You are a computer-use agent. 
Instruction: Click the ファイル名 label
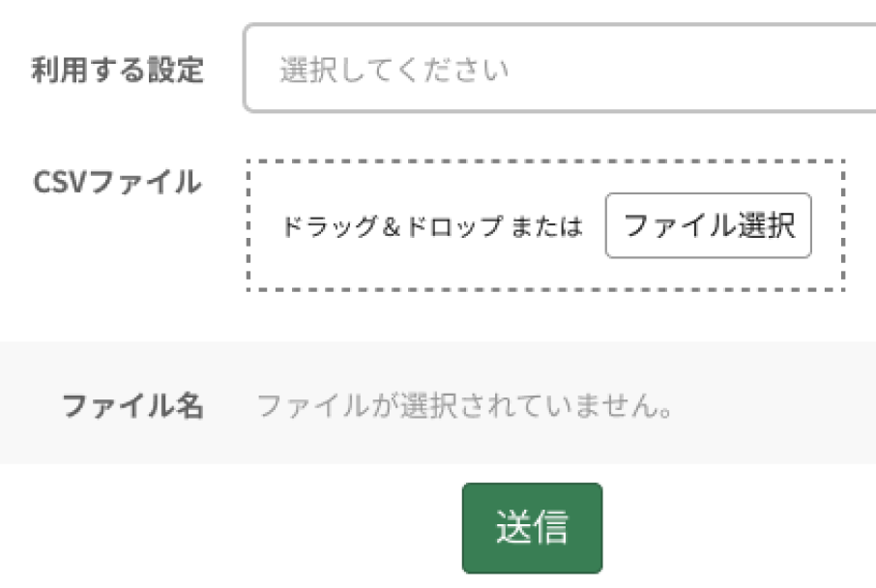click(132, 405)
